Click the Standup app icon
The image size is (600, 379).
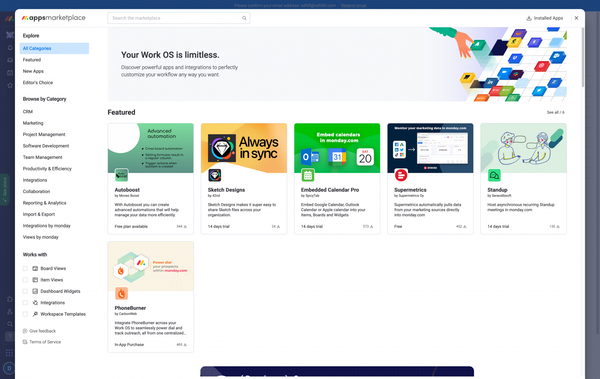494,175
